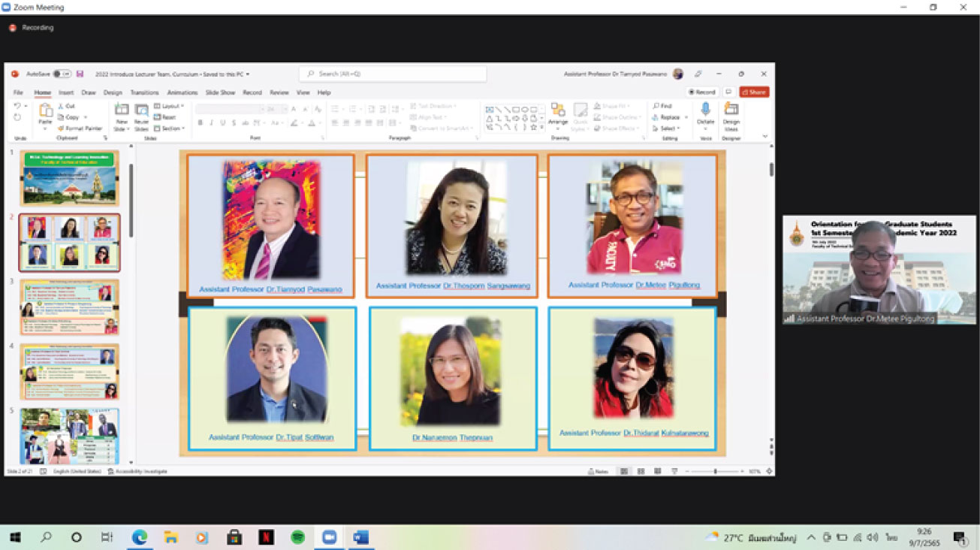Screen dimensions: 980x550
Task: Click the Search box in PowerPoint
Action: [393, 74]
